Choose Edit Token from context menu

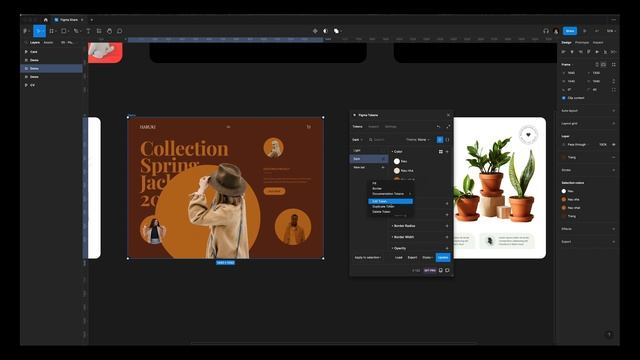[391, 201]
